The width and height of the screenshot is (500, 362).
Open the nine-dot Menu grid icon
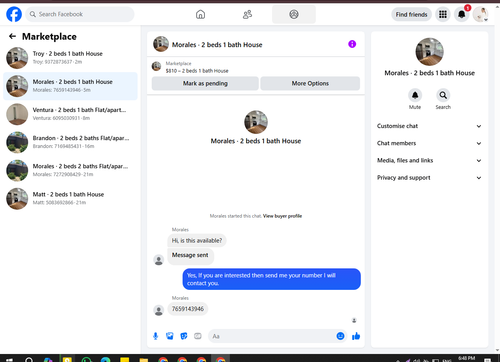[443, 14]
